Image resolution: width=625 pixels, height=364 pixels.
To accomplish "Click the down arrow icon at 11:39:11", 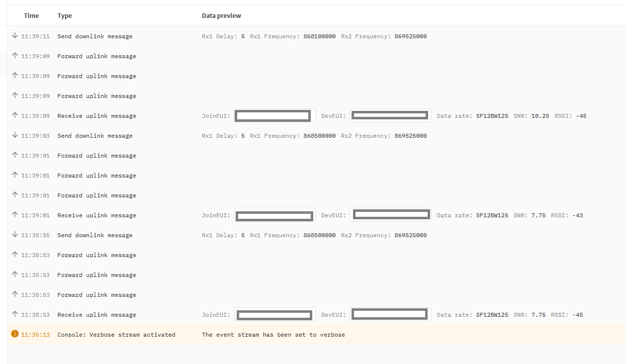I will 15,36.
